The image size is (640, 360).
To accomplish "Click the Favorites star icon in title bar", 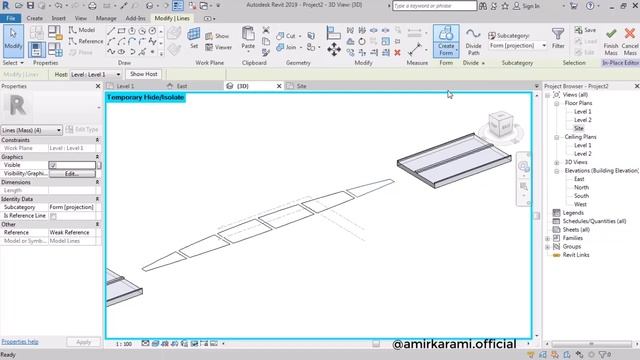I will tap(505, 6).
